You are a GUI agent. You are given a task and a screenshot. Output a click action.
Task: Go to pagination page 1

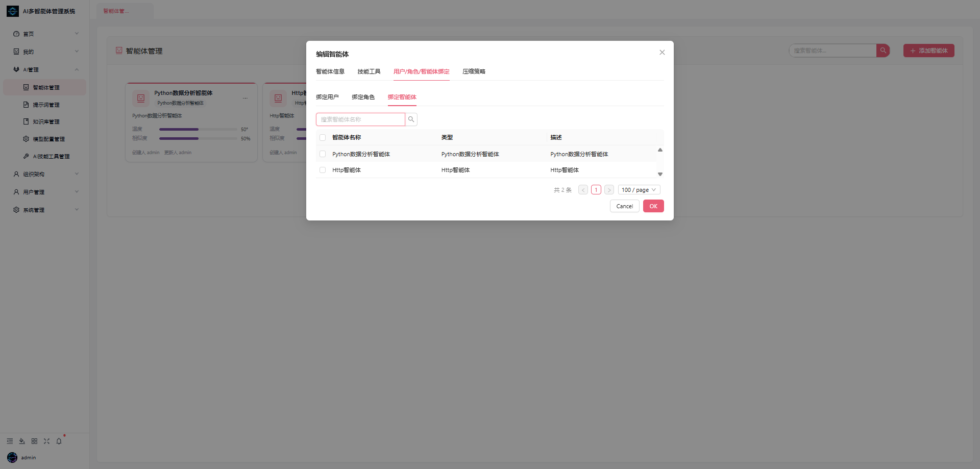coord(596,190)
